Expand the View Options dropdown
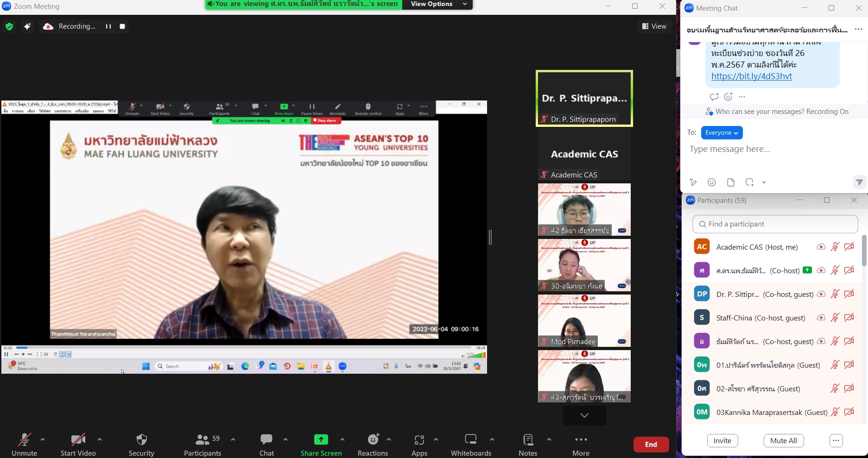The height and width of the screenshot is (458, 868). [438, 4]
